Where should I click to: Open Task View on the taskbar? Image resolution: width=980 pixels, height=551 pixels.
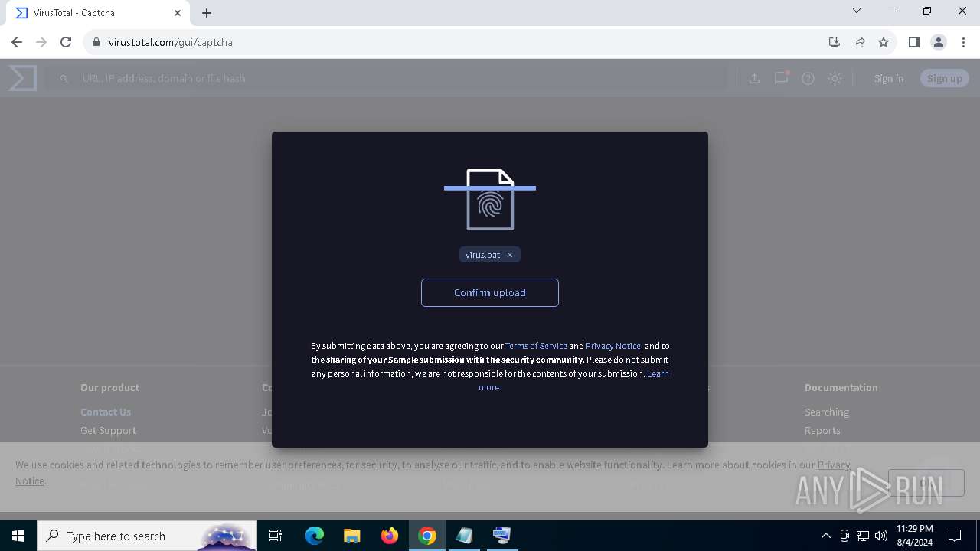[x=276, y=536]
